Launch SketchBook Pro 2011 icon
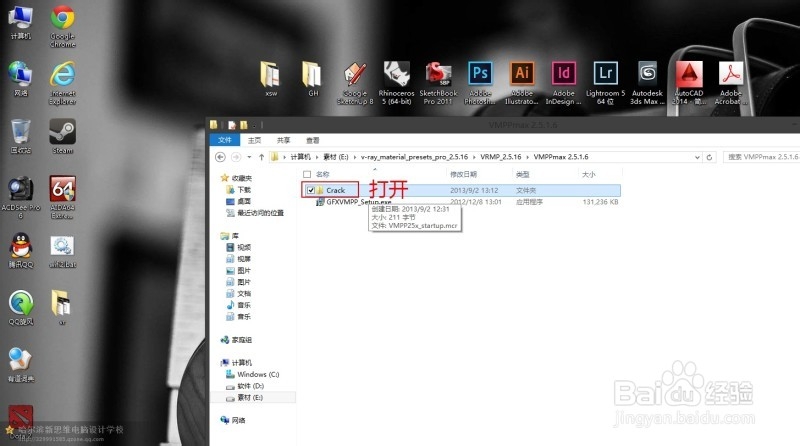The image size is (800, 446). pyautogui.click(x=438, y=83)
